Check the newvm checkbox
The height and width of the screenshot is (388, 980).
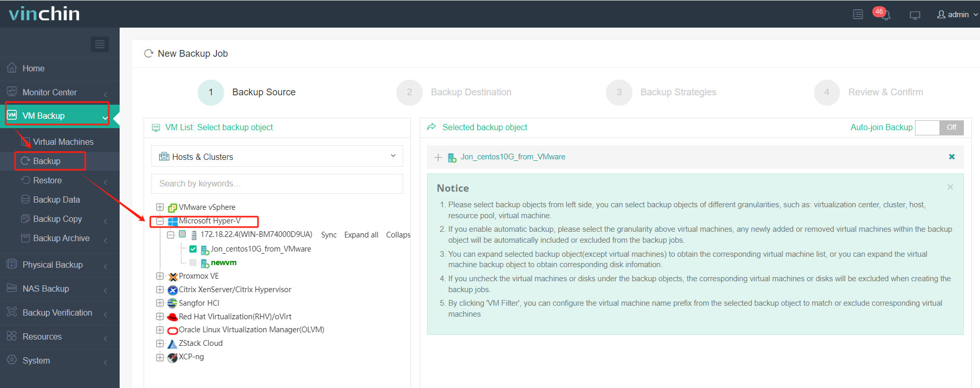point(193,262)
